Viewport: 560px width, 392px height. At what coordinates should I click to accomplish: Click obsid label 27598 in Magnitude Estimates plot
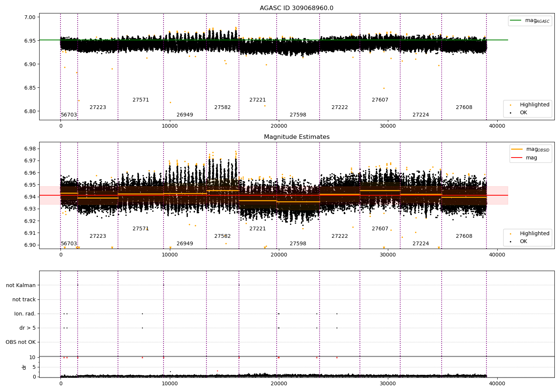click(298, 244)
